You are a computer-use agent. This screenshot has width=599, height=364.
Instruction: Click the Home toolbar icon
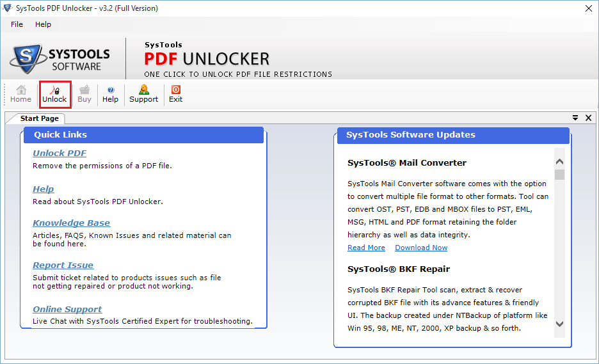20,94
